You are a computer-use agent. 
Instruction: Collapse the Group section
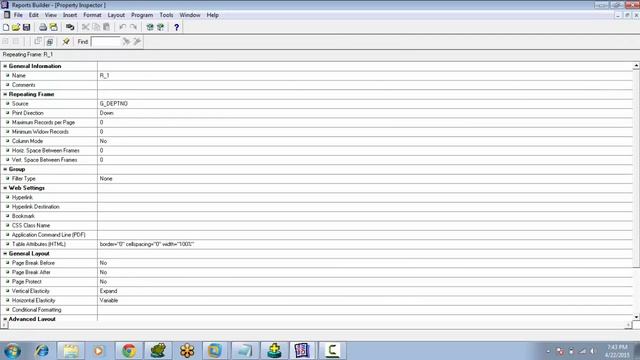point(5,169)
